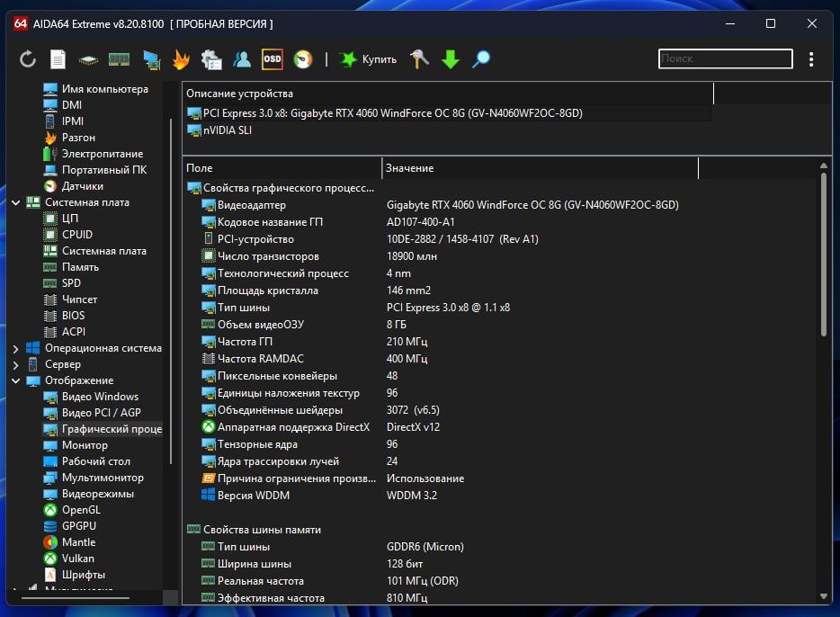Expand the Операционная система tree node

pos(16,349)
